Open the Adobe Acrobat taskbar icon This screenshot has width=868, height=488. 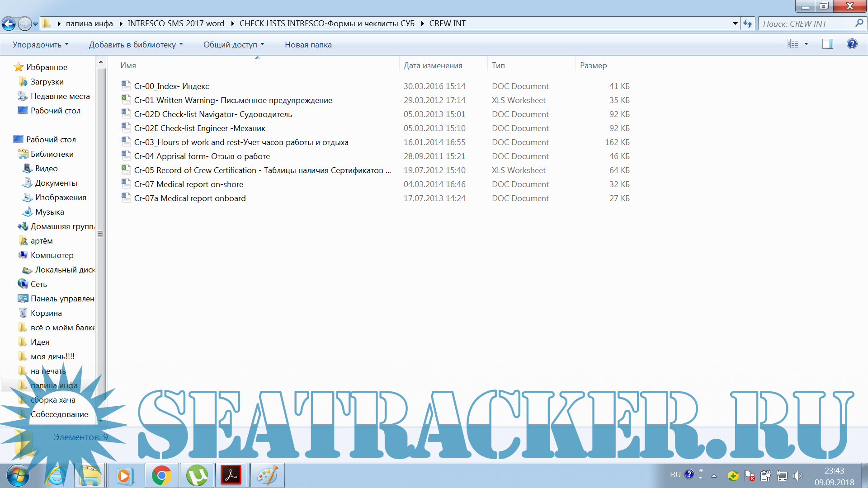(231, 475)
